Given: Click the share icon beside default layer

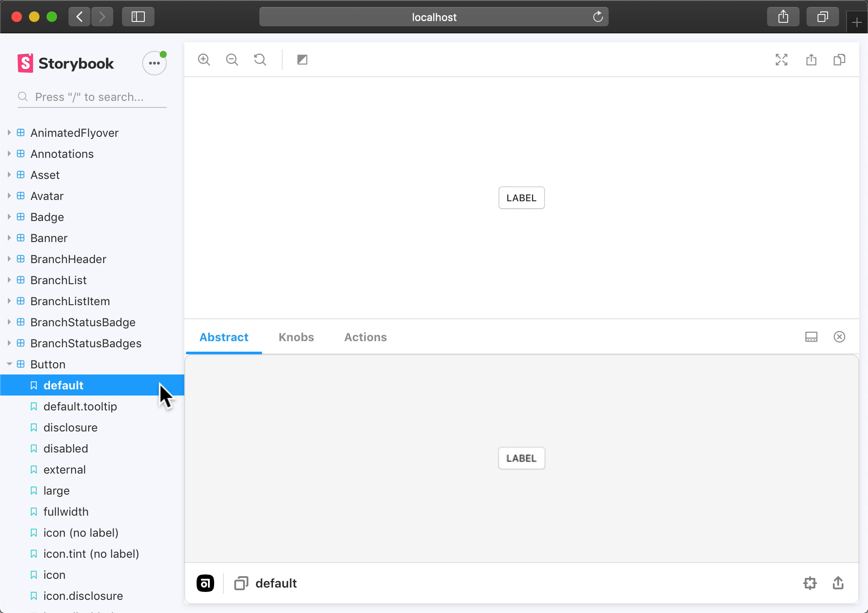Looking at the screenshot, I should [838, 583].
